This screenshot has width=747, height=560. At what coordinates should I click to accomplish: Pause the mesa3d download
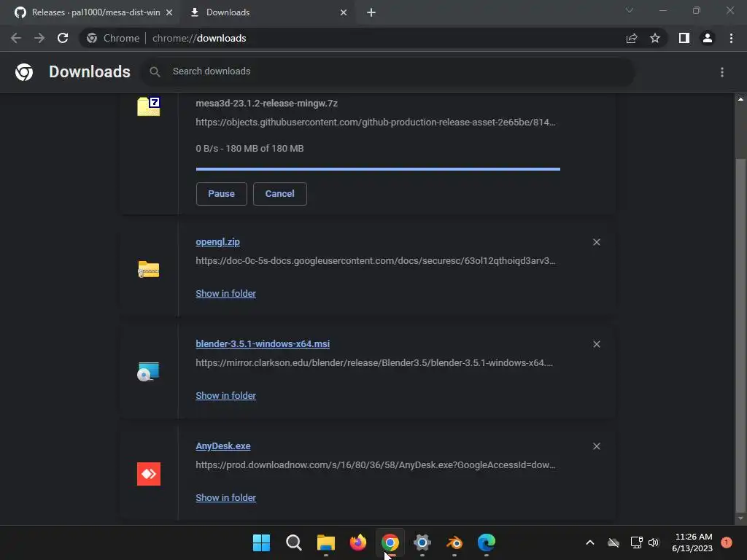[x=222, y=194]
